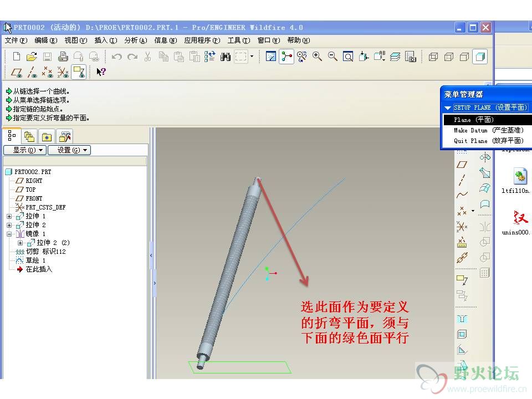Open the 分析(A) menu

tap(135, 40)
